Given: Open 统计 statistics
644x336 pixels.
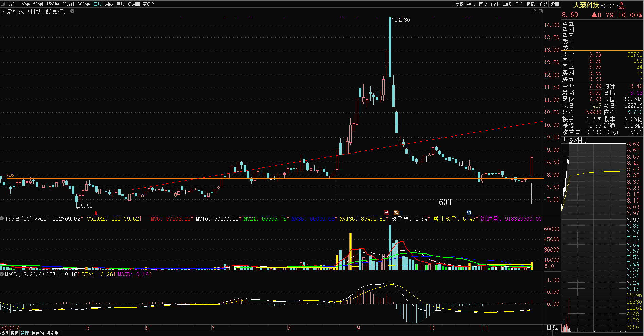Looking at the screenshot, I should (x=495, y=4).
